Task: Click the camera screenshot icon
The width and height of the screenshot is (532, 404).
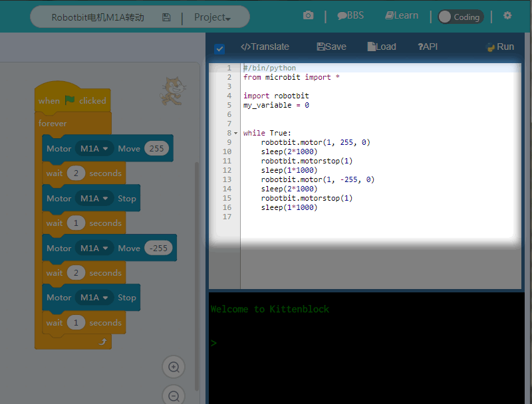Action: pos(308,16)
